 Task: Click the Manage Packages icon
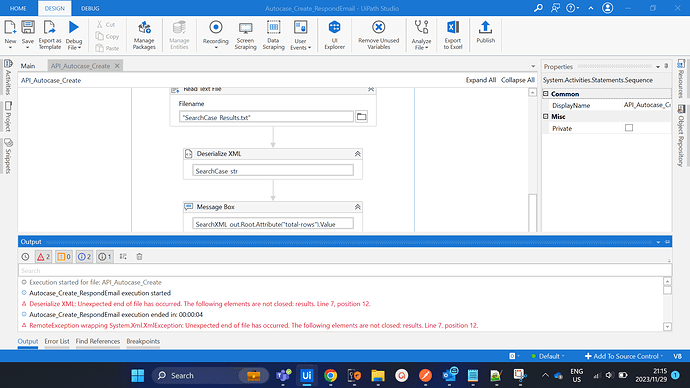pos(144,35)
